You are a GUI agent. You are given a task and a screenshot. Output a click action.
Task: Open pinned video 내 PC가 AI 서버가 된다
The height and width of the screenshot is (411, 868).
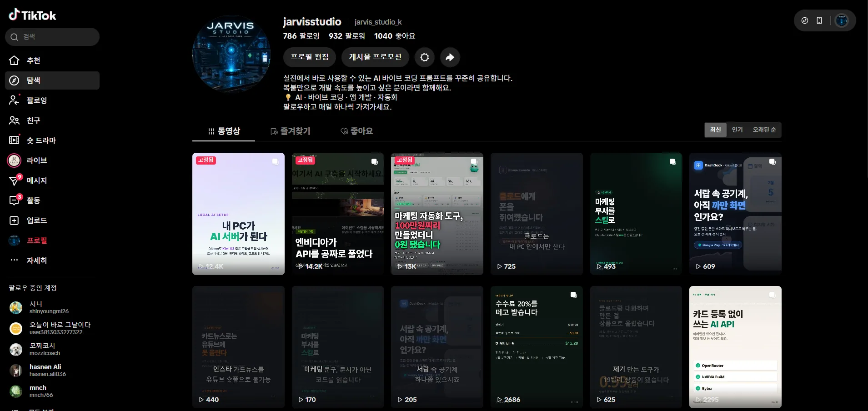coord(238,214)
